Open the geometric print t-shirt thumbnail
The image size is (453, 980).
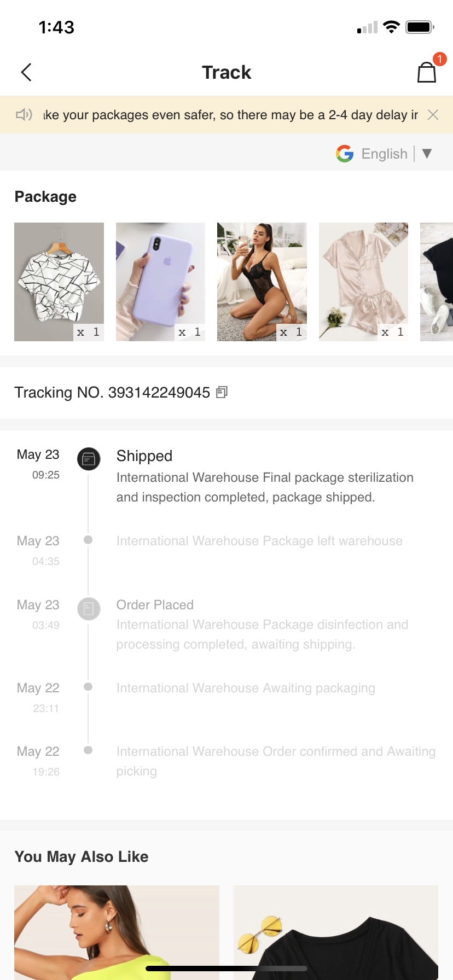[59, 282]
